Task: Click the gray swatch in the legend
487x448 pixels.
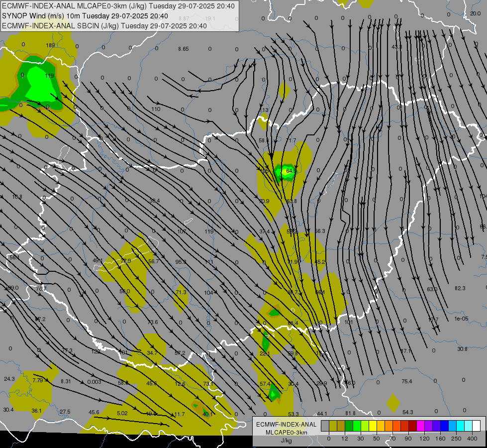Action: [325, 426]
